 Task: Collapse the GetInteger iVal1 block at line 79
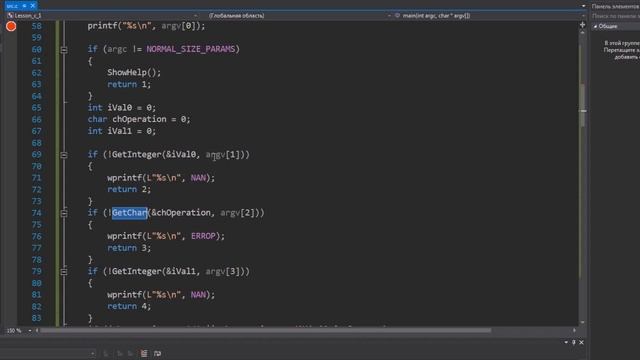coord(64,271)
